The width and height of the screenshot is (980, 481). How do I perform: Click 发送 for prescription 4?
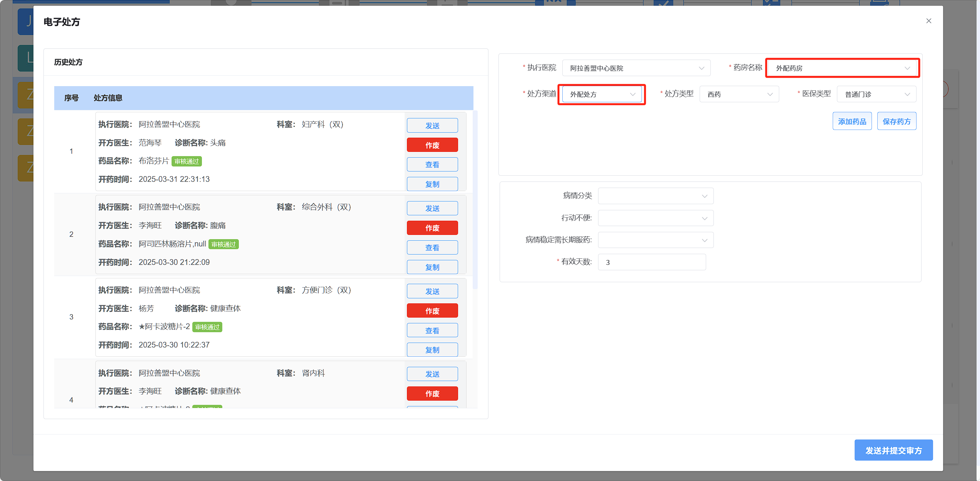[432, 374]
